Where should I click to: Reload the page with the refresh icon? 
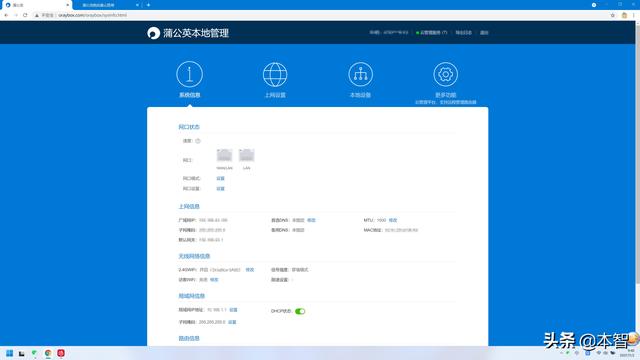point(25,15)
